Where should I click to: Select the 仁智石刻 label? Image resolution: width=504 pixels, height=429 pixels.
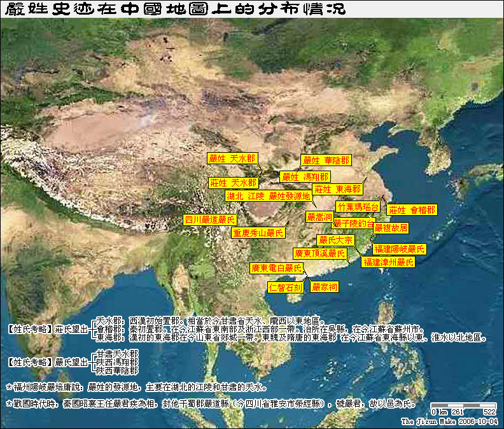point(285,287)
